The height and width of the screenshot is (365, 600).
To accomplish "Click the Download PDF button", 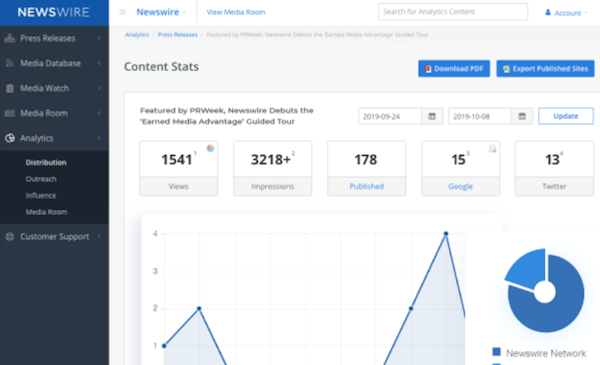I will pyautogui.click(x=454, y=69).
